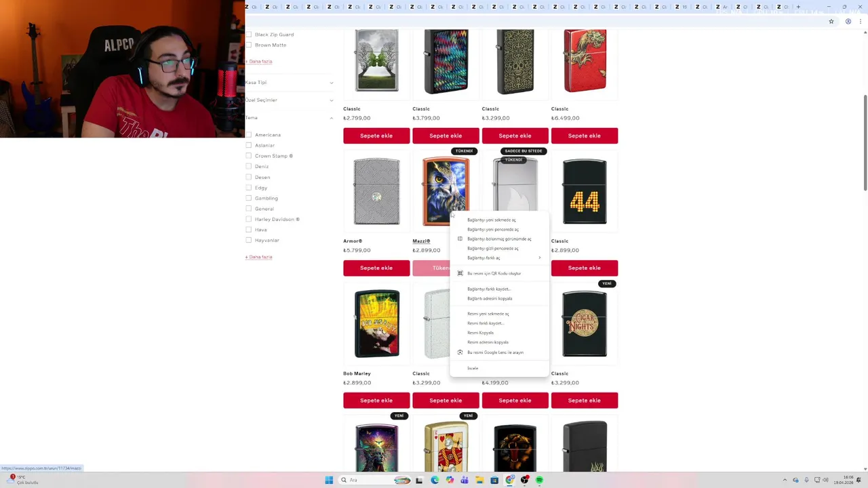
Task: Open the OBS icon next to Spotify
Action: tap(525, 480)
